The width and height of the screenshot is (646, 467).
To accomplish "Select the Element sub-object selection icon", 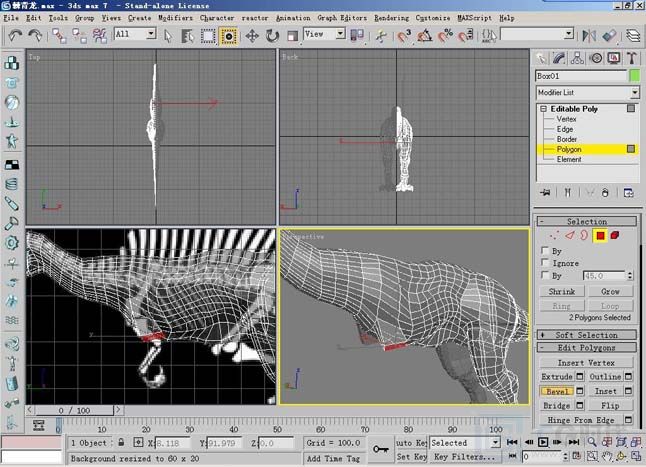I will coord(615,236).
